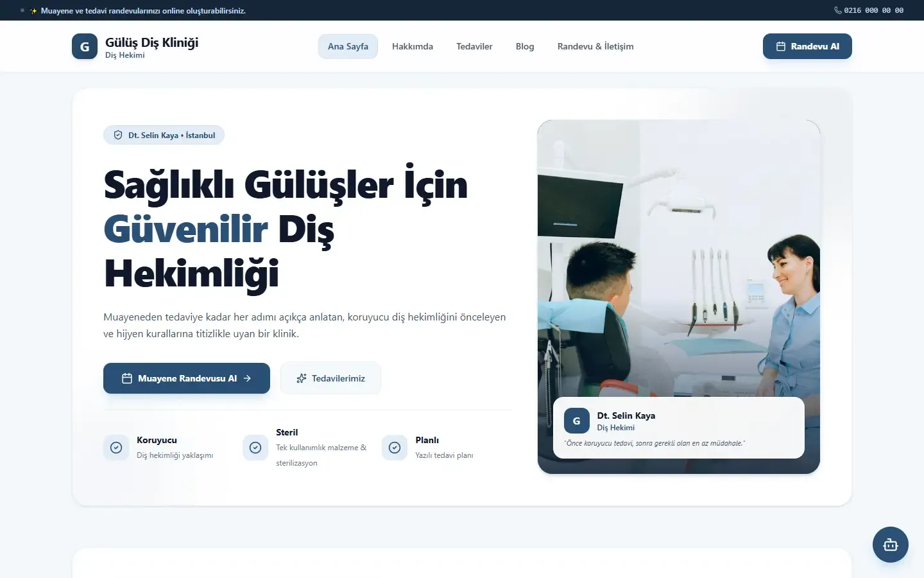Click the 'Önce koruyucu tedavi' quote text
Screen dimensions: 924x578
point(654,443)
